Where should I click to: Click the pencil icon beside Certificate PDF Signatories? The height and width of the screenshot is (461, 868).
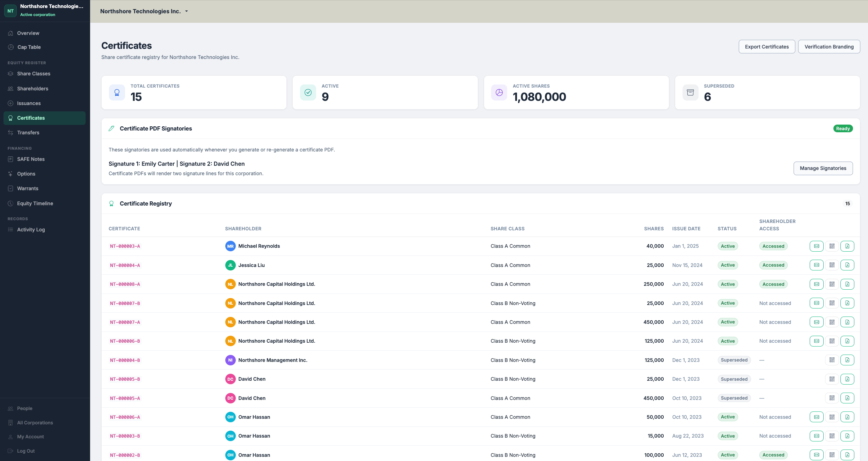coord(111,128)
